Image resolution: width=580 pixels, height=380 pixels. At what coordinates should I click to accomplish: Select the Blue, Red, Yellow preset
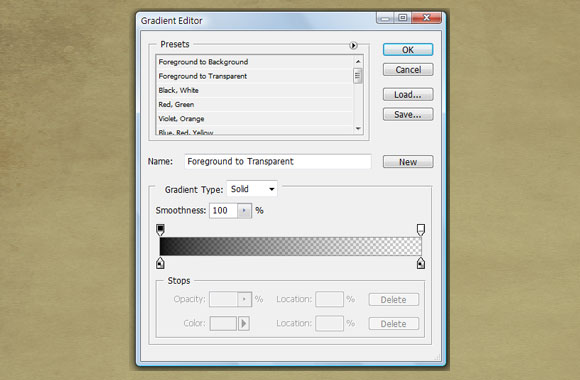pos(255,131)
